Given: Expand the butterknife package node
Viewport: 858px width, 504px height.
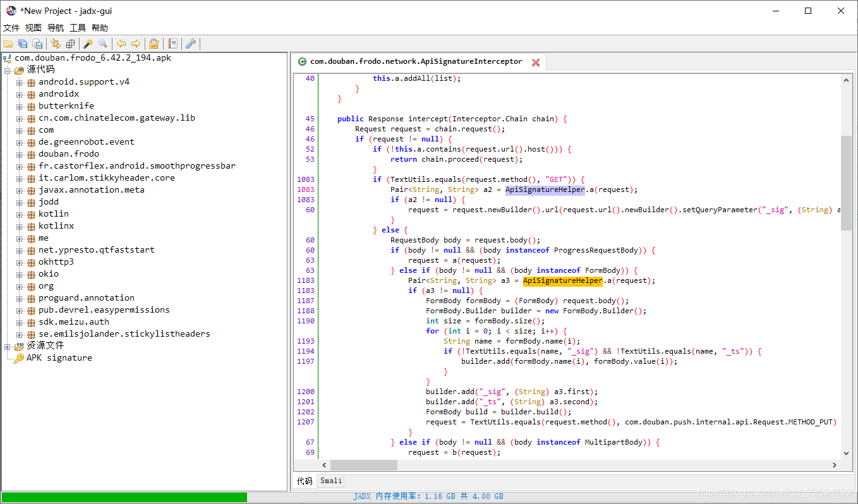Looking at the screenshot, I should [20, 106].
